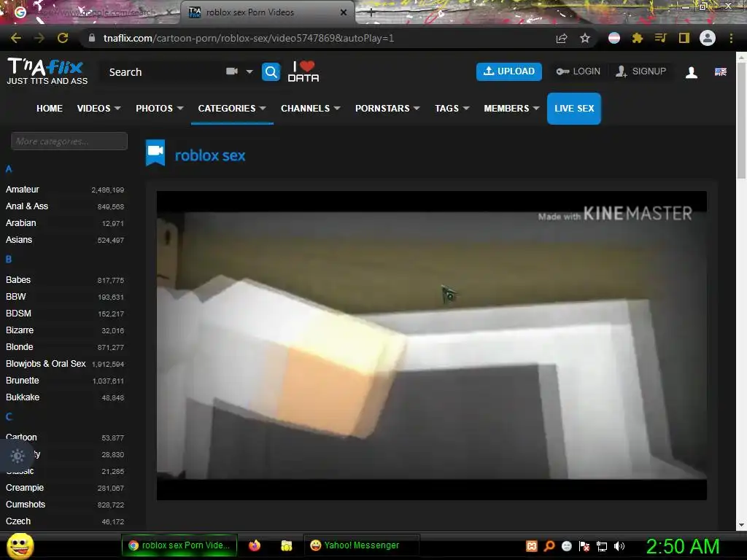Click the video camera search-type icon
Viewport: 747px width, 560px height.
click(232, 71)
